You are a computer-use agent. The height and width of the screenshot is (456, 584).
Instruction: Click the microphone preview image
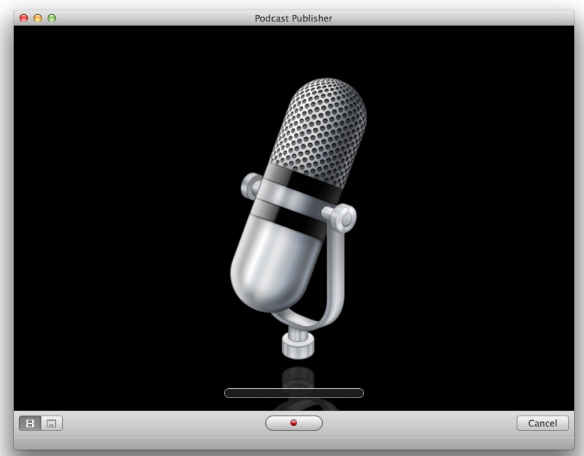pyautogui.click(x=298, y=218)
